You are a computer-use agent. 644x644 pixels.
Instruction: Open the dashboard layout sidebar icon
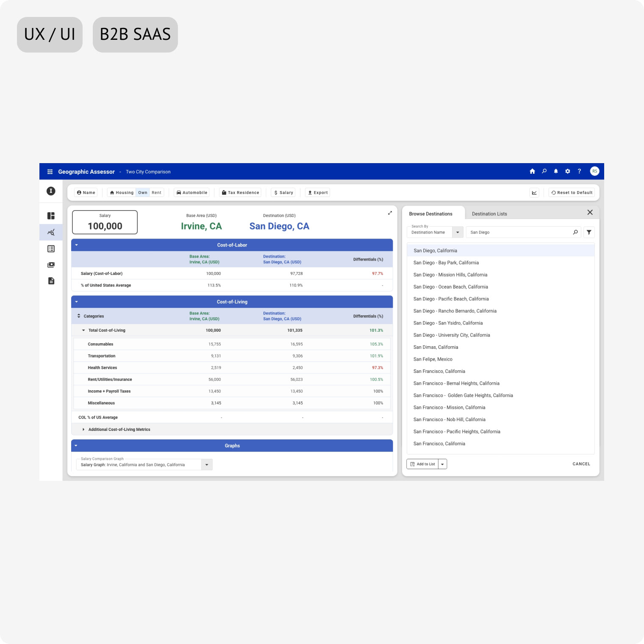[51, 216]
